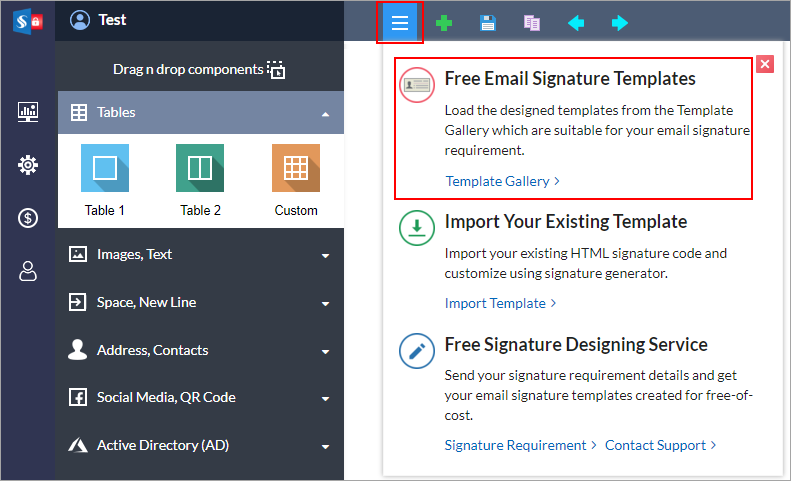The width and height of the screenshot is (791, 481).
Task: Open the user profile icon in sidebar
Action: pyautogui.click(x=28, y=271)
